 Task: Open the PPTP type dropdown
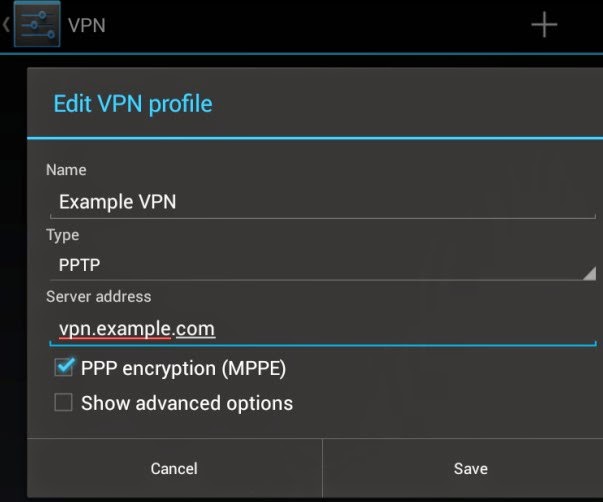pyautogui.click(x=323, y=265)
